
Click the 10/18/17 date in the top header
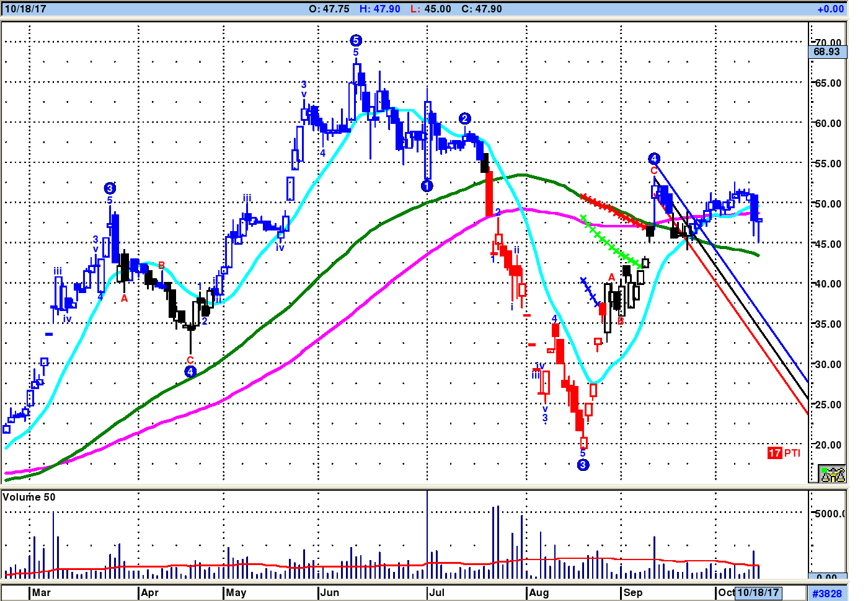(x=25, y=9)
